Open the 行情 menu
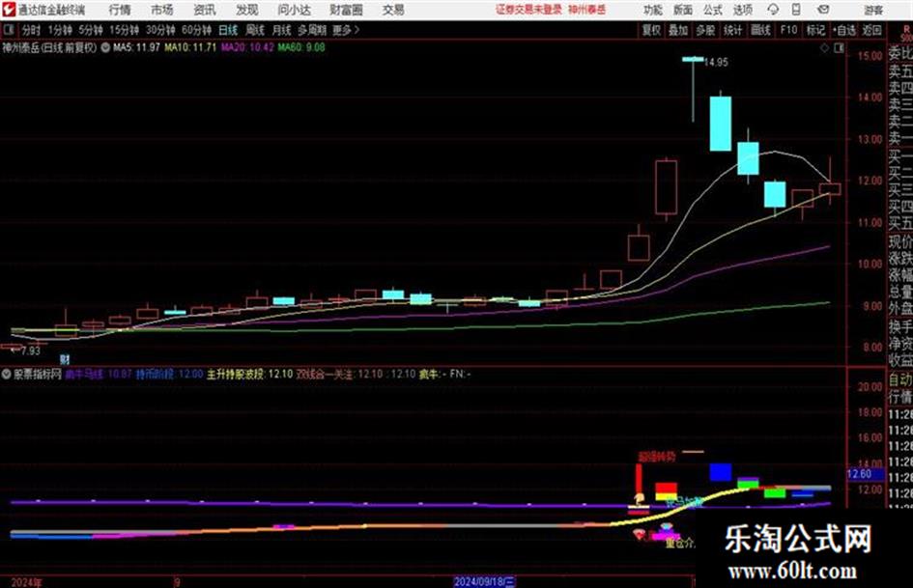913x588 pixels. pos(120,10)
